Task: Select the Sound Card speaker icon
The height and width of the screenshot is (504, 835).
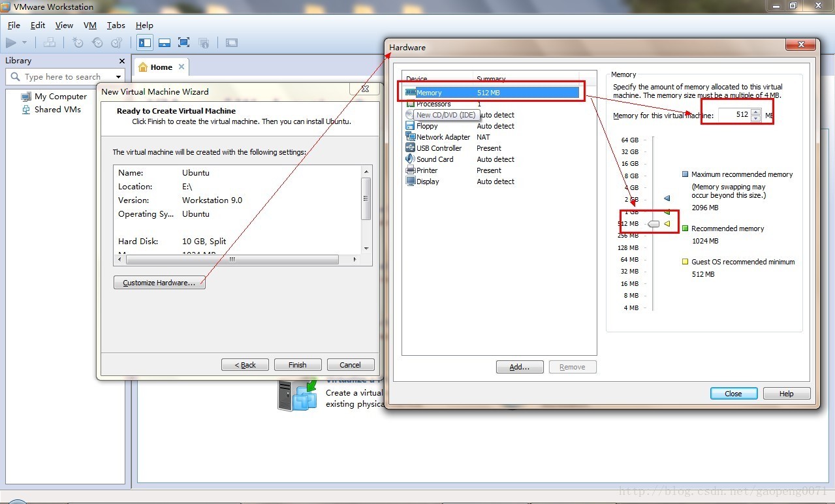Action: 410,159
